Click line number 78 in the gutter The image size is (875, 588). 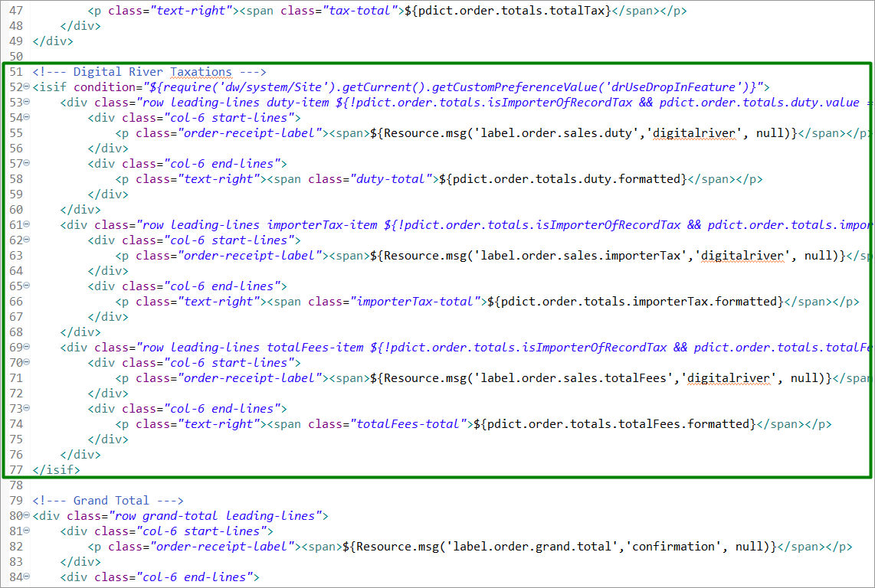pos(16,485)
